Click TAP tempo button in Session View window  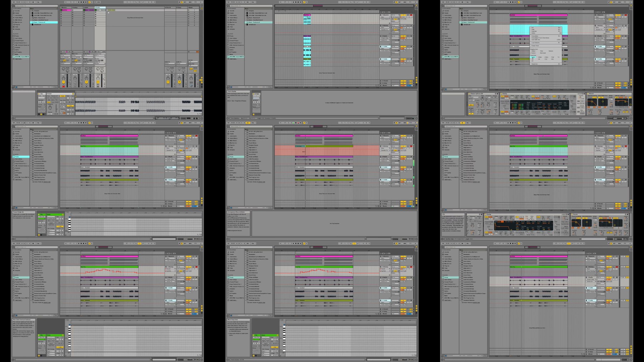(14, 2)
